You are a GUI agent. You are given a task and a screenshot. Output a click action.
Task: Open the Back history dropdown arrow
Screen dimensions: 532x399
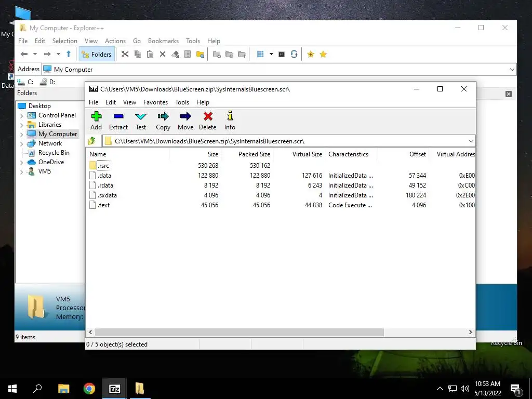coord(35,54)
